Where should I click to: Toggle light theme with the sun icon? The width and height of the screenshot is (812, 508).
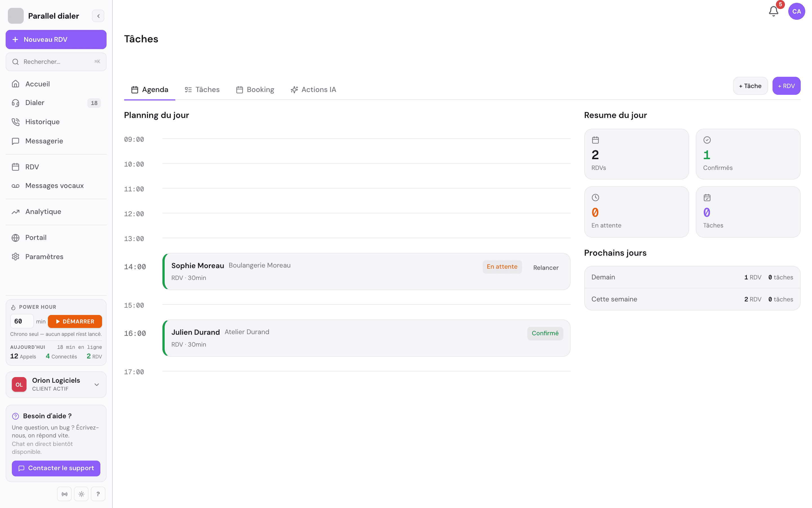click(81, 494)
